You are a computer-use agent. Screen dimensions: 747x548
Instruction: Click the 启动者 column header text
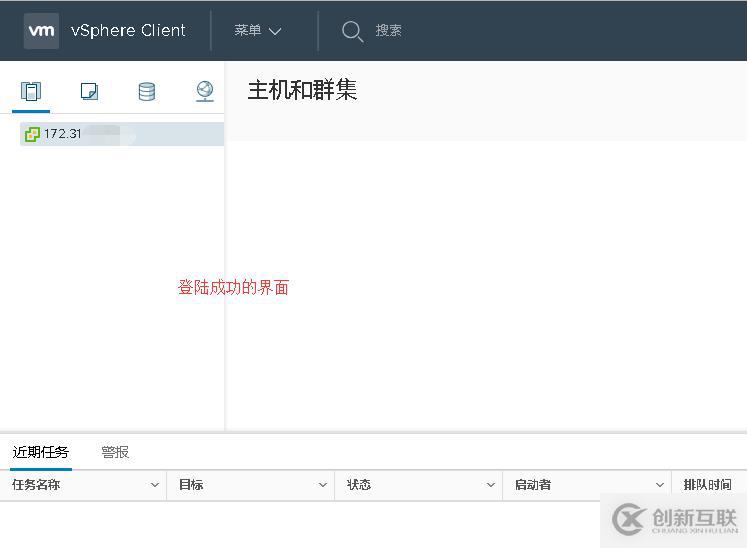533,485
